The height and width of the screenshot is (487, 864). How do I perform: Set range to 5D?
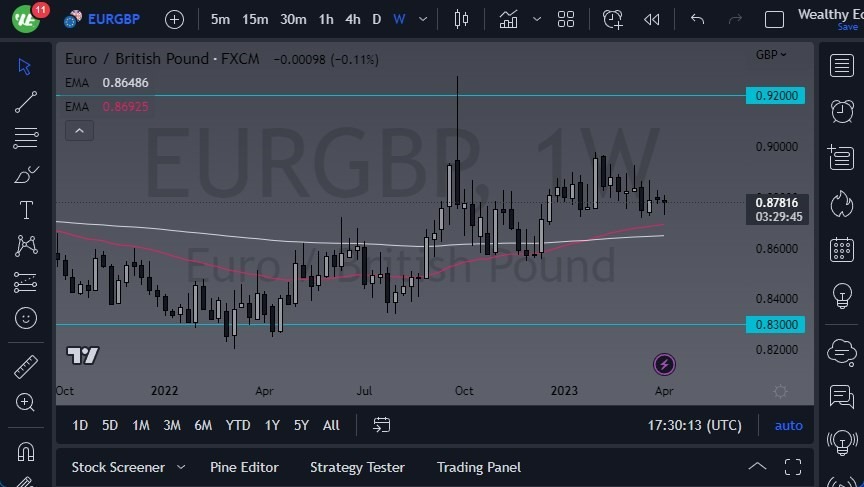point(110,425)
